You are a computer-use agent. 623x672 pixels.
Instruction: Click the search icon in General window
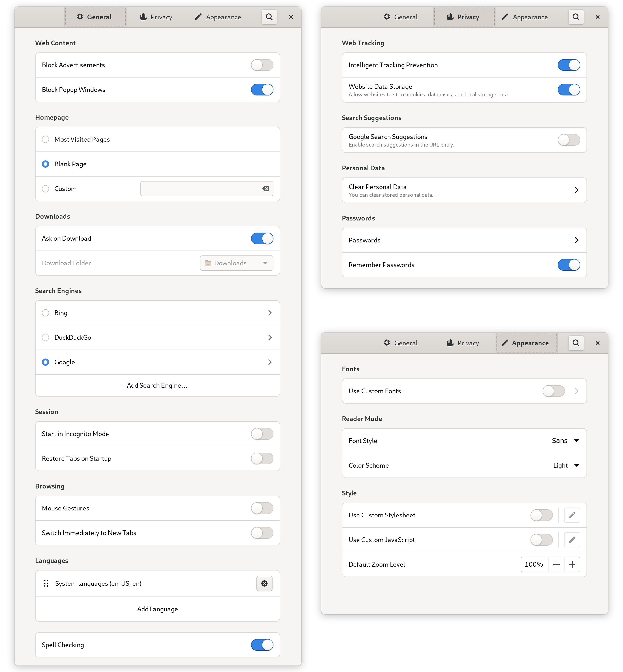click(x=269, y=17)
